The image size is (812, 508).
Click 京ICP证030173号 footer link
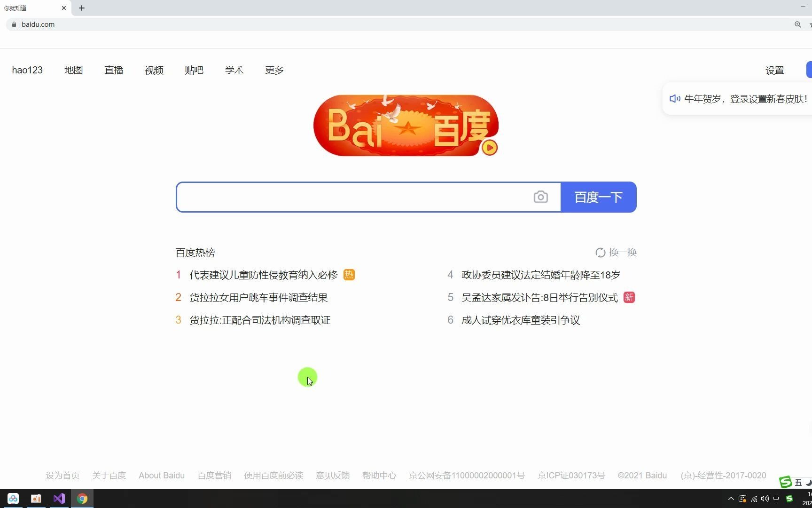[x=571, y=476]
